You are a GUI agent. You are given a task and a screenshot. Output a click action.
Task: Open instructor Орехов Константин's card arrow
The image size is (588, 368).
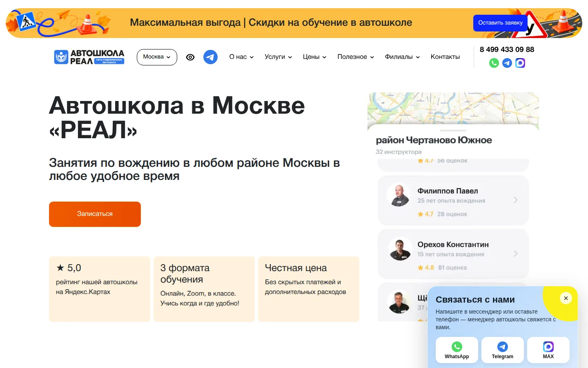click(516, 254)
